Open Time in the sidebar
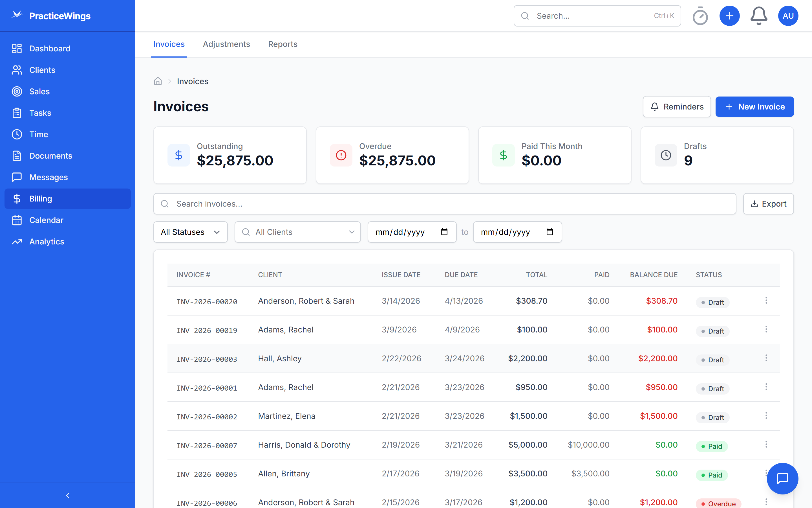Viewport: 812px width, 508px height. point(68,134)
